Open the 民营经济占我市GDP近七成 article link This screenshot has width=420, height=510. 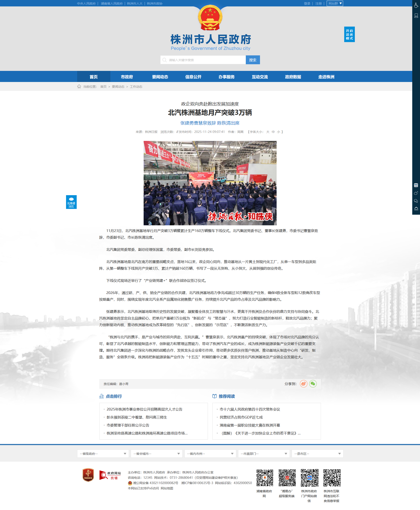pyautogui.click(x=241, y=417)
